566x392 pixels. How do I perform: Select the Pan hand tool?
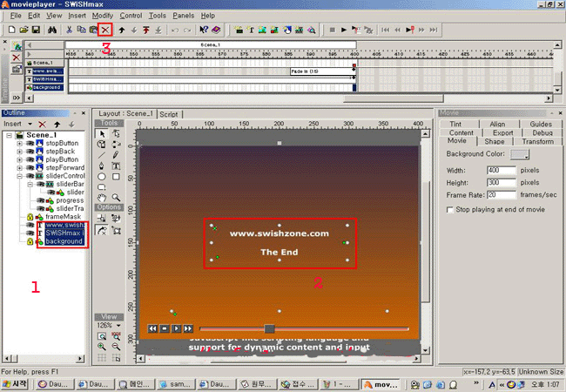102,198
